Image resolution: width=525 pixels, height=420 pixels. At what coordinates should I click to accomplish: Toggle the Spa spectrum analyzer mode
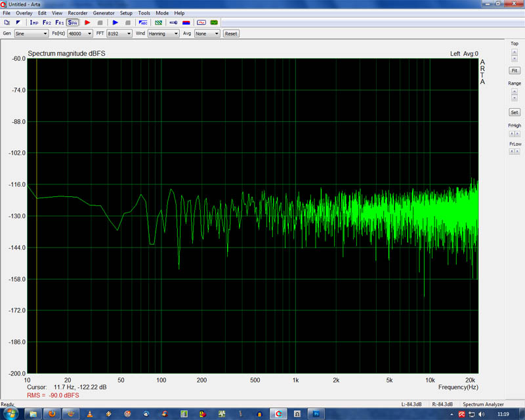72,22
